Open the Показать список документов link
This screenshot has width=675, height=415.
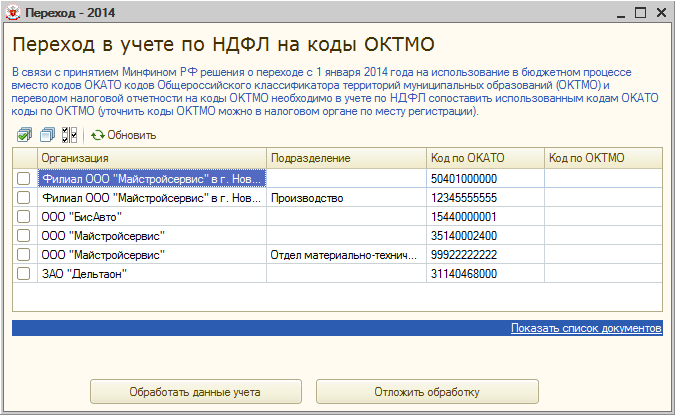586,328
